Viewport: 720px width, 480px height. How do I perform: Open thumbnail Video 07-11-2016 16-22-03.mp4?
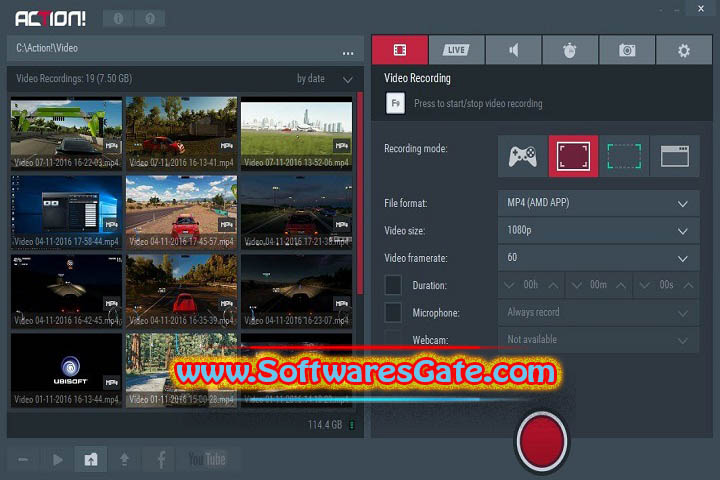coord(67,133)
